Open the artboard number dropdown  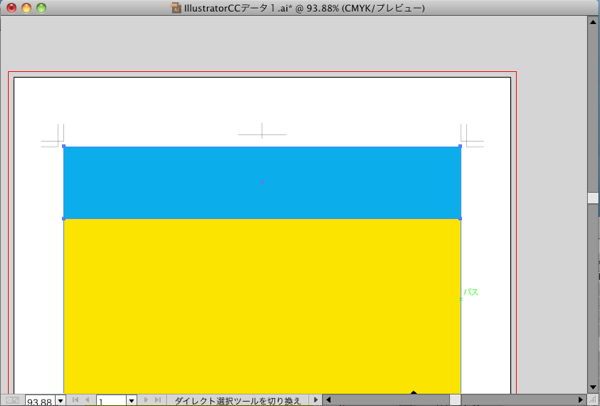click(x=131, y=400)
